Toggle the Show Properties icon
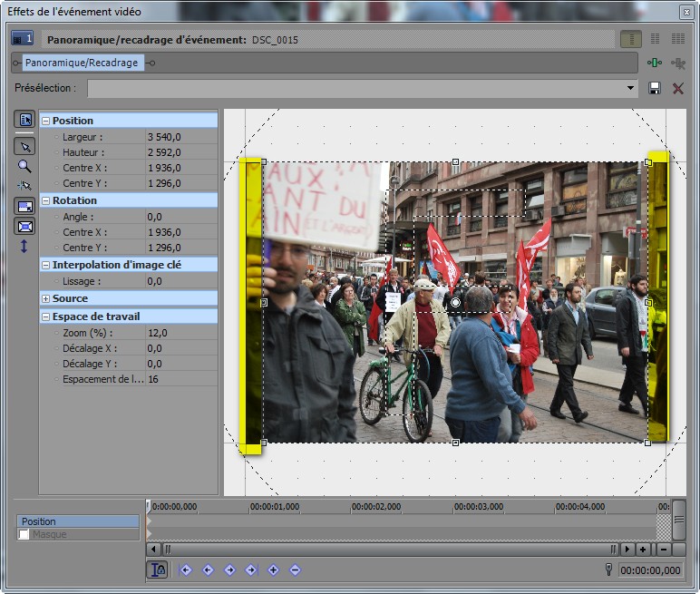Screen dimensions: 700x594 [x=24, y=120]
